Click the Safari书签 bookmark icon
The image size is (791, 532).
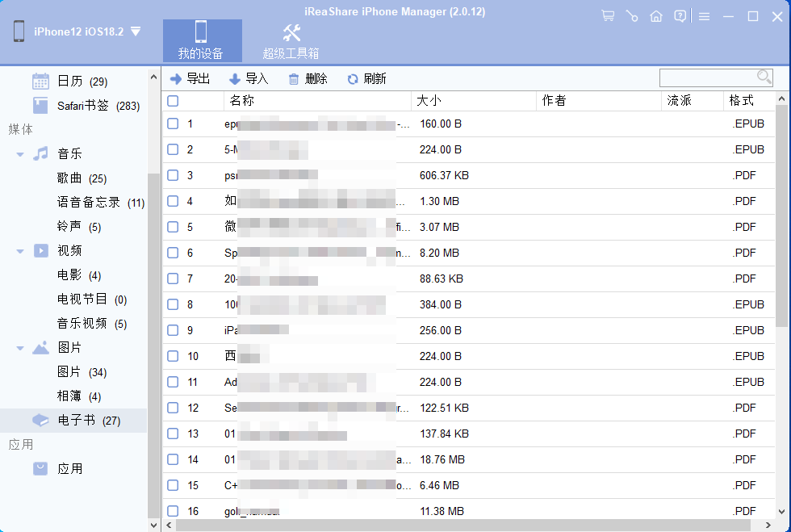(40, 106)
